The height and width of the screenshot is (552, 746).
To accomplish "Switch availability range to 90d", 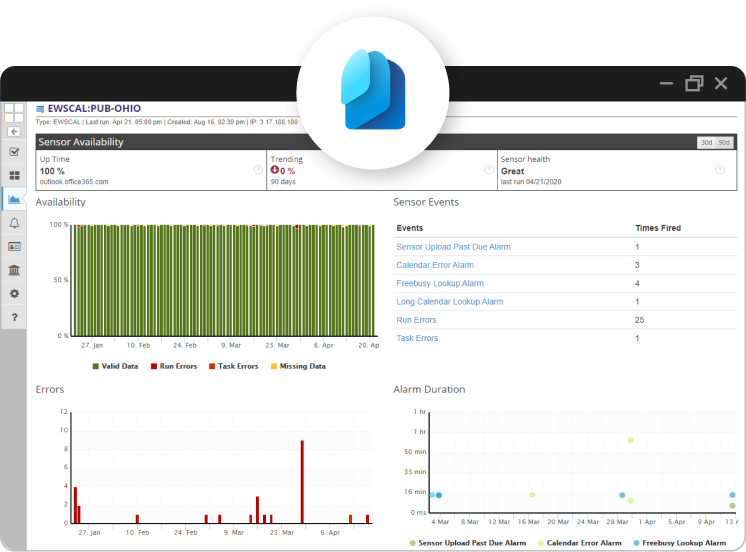I will click(724, 142).
